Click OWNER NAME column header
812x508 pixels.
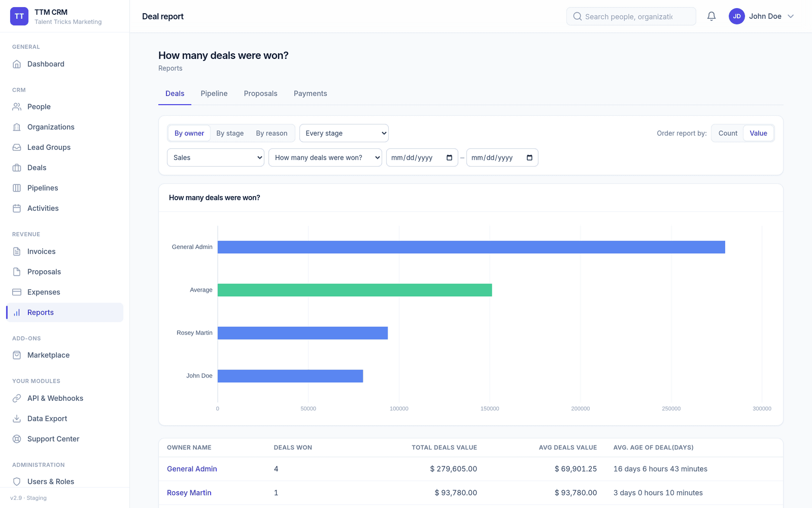point(189,448)
